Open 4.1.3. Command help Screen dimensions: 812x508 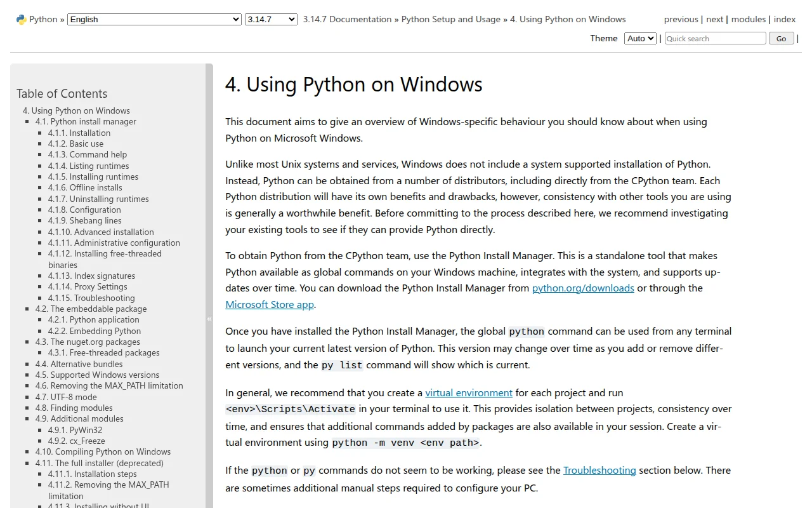[x=88, y=154]
